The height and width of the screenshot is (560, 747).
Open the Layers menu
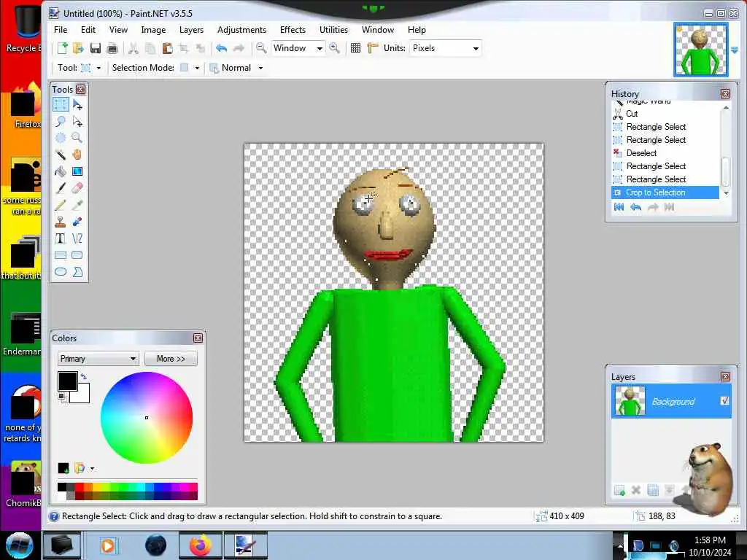point(191,30)
